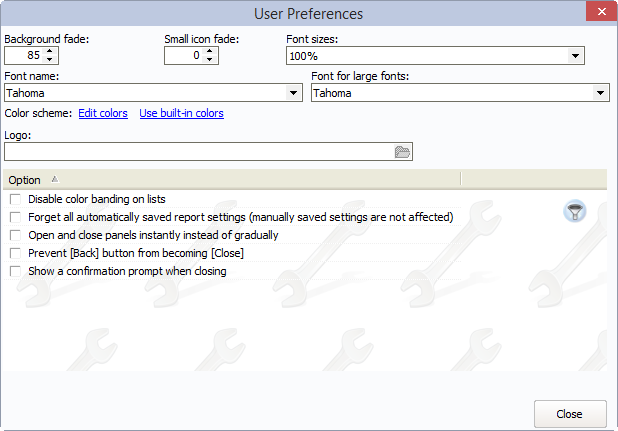Screen dimensions: 618x431
Task: Decrease Background fade value
Action: 50,59
